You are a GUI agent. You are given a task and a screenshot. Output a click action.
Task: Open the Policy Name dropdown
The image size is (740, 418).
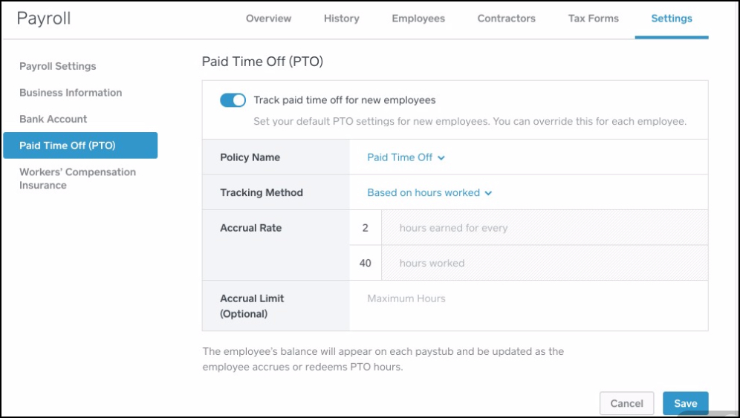(x=405, y=157)
